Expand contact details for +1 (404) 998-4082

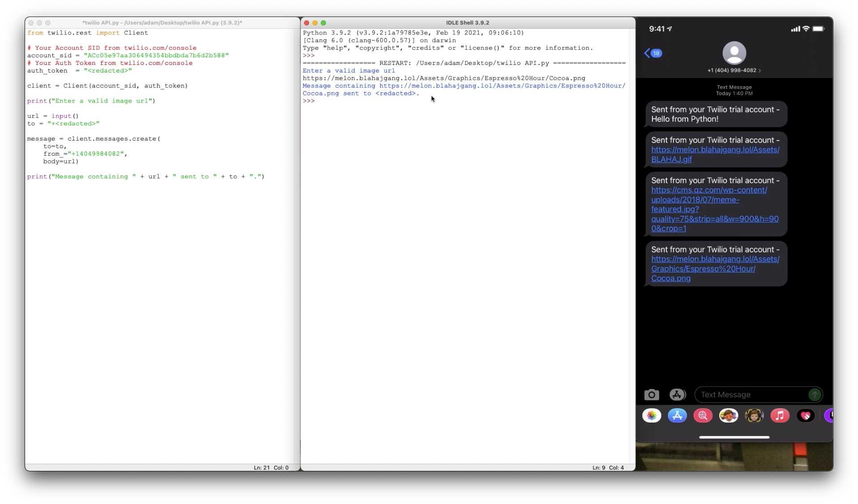click(734, 70)
